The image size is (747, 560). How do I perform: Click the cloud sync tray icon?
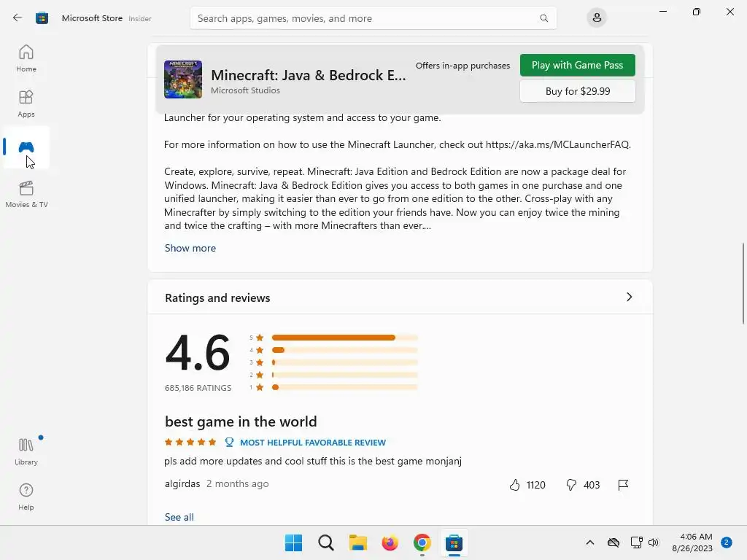[x=614, y=542]
